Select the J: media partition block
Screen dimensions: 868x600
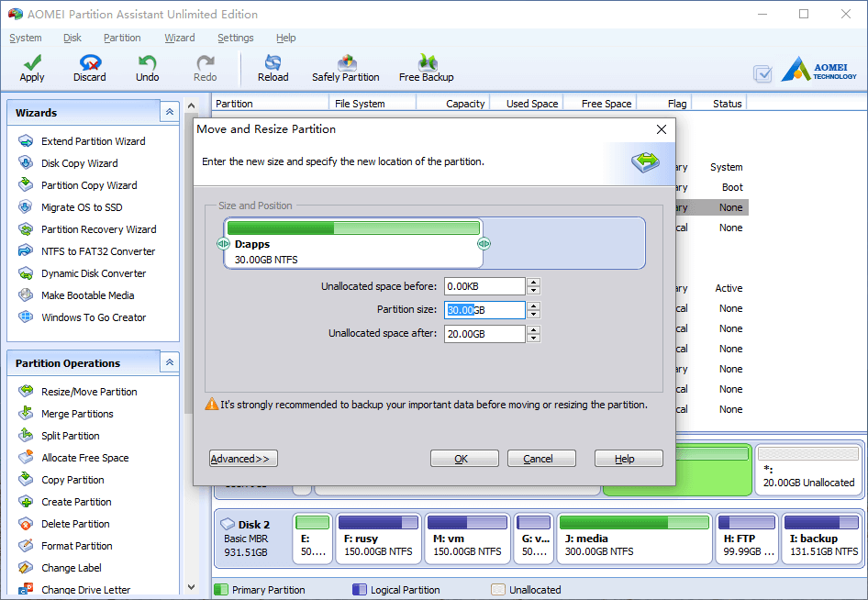pyautogui.click(x=634, y=538)
